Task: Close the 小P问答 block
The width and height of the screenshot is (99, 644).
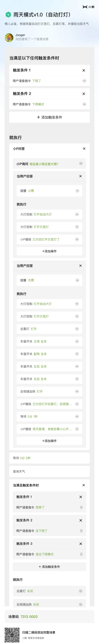Action: [84, 148]
